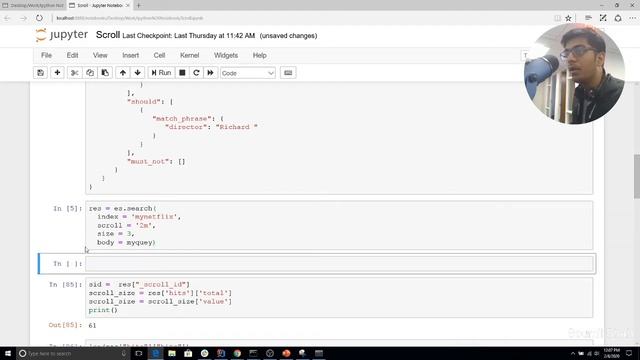This screenshot has height=360, width=640.
Task: Open the notification center
Action: click(x=629, y=353)
